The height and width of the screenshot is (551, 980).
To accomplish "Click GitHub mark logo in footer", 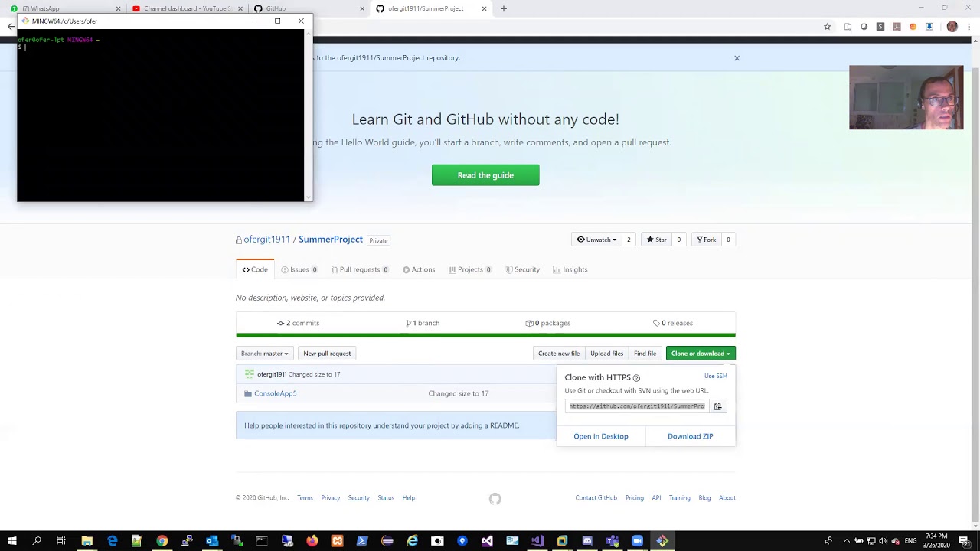I will coord(495,499).
